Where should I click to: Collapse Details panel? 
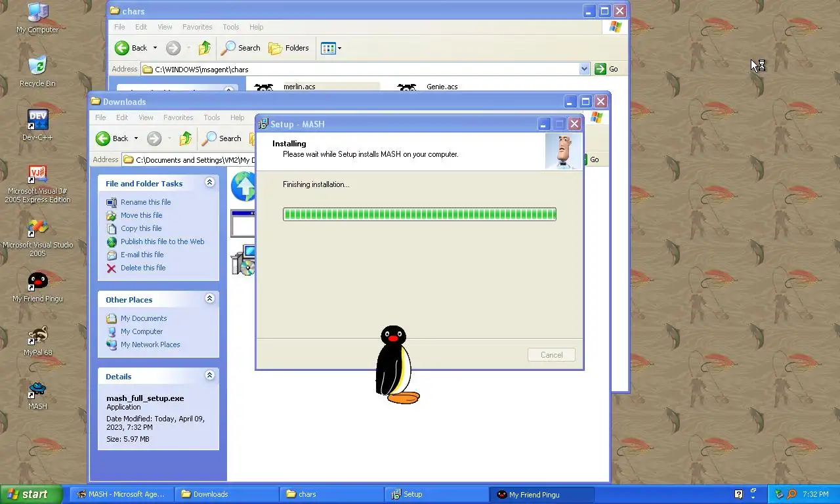coord(209,375)
